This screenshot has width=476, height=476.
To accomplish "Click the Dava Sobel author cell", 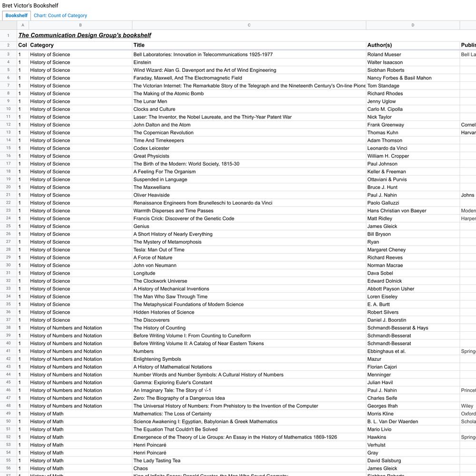I will coord(413,273).
